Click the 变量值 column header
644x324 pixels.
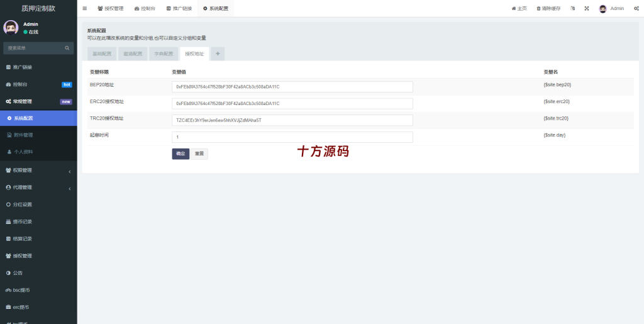(x=179, y=72)
